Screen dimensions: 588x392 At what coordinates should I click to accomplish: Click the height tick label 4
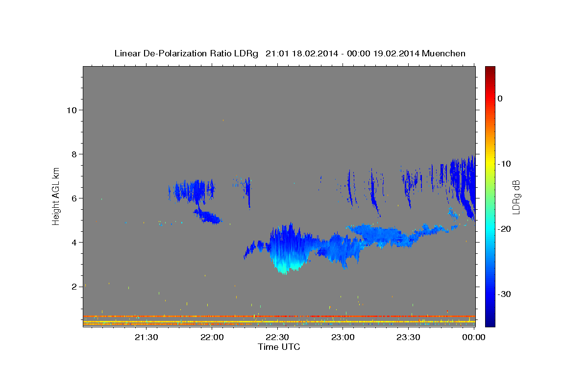pyautogui.click(x=73, y=242)
